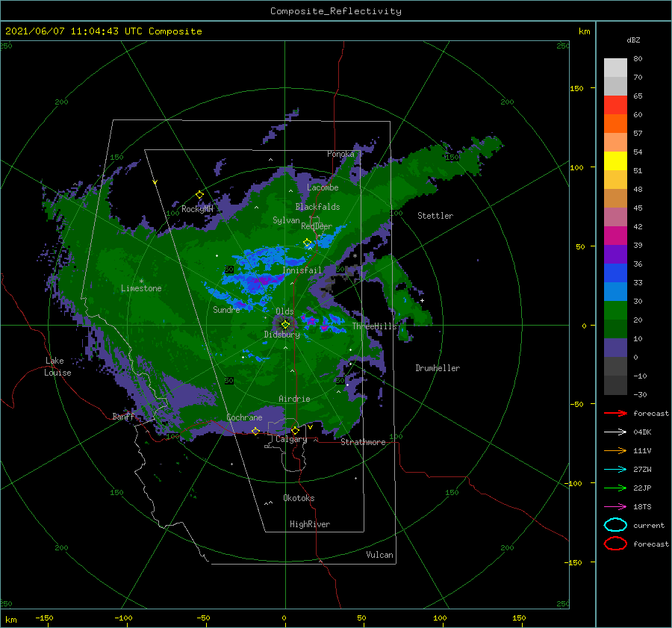672x628 pixels.
Task: Click the 'Composite_Reflectivity' title text
Action: tap(335, 11)
